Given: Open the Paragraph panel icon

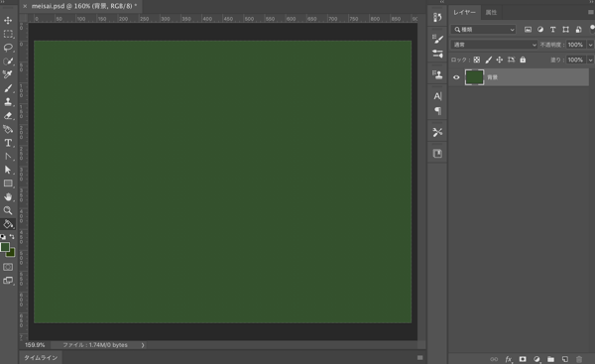Looking at the screenshot, I should tap(437, 111).
